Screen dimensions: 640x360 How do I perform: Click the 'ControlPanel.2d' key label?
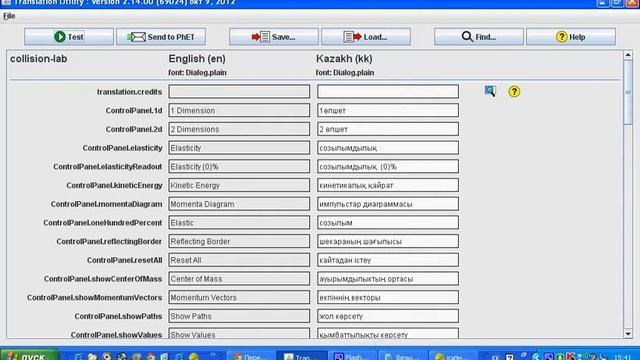point(134,129)
